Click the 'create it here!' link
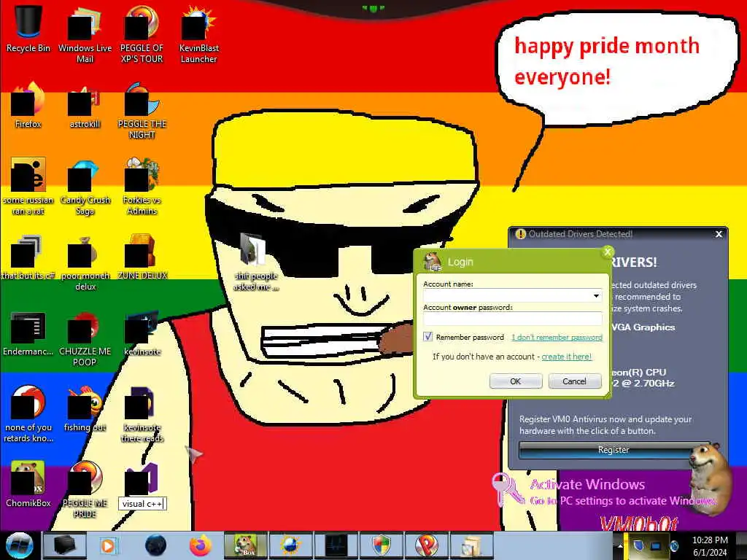The width and height of the screenshot is (747, 560). [x=567, y=357]
